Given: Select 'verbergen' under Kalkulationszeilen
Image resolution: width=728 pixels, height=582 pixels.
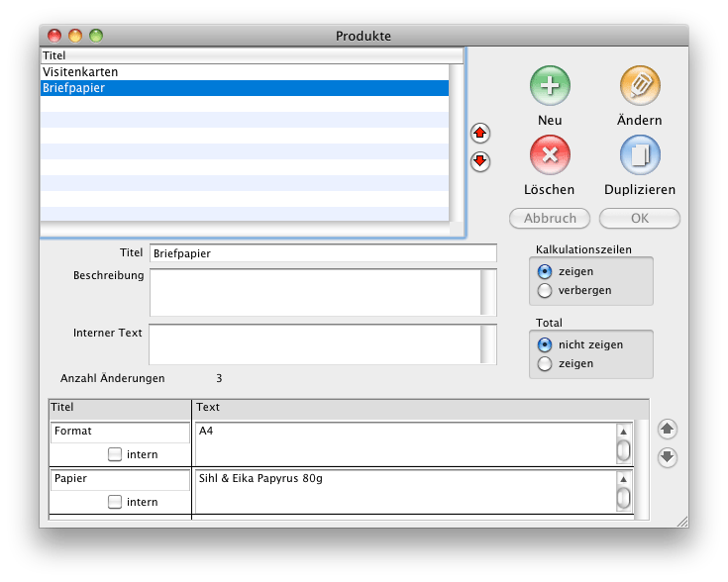Looking at the screenshot, I should pyautogui.click(x=545, y=290).
